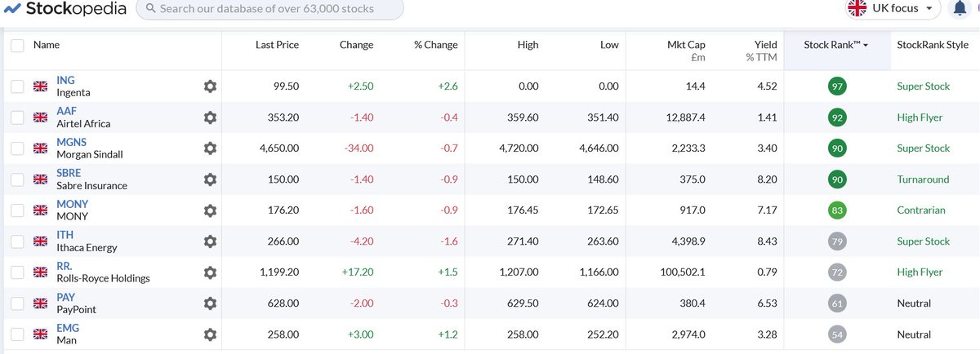980x354 pixels.
Task: Sort by Stock Rank column header
Action: (x=835, y=45)
